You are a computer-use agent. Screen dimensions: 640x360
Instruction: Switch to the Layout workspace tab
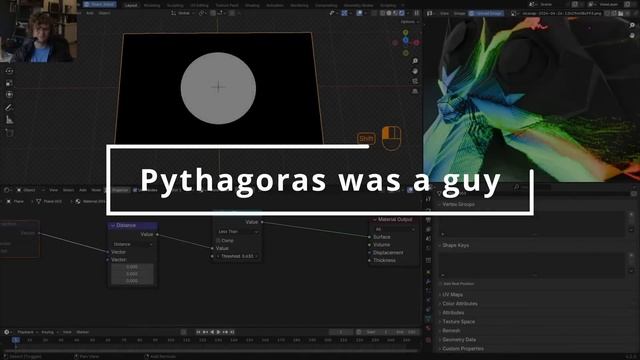pos(131,5)
